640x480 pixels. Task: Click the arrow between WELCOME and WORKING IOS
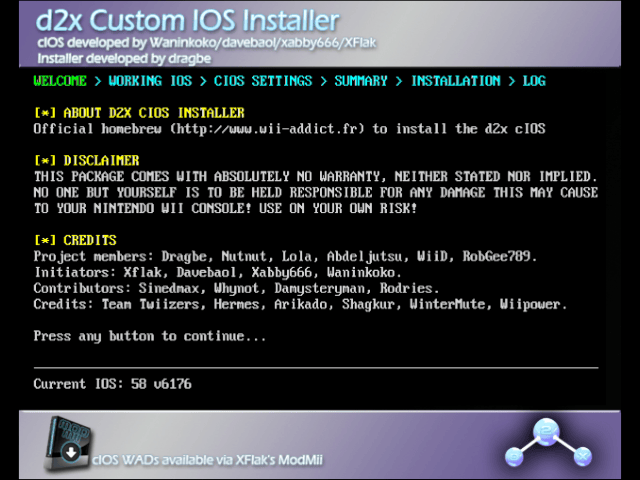click(98, 81)
